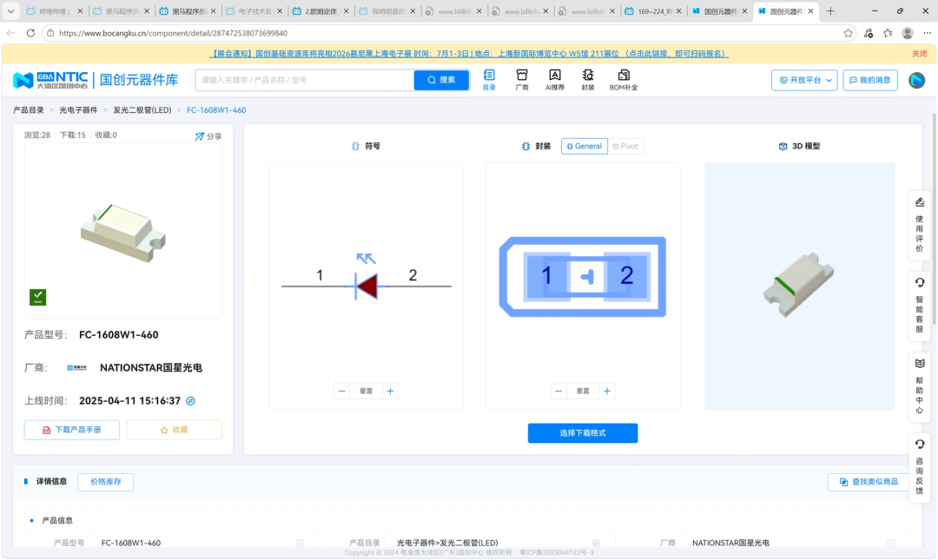Click the browser address bar URL

pos(173,33)
